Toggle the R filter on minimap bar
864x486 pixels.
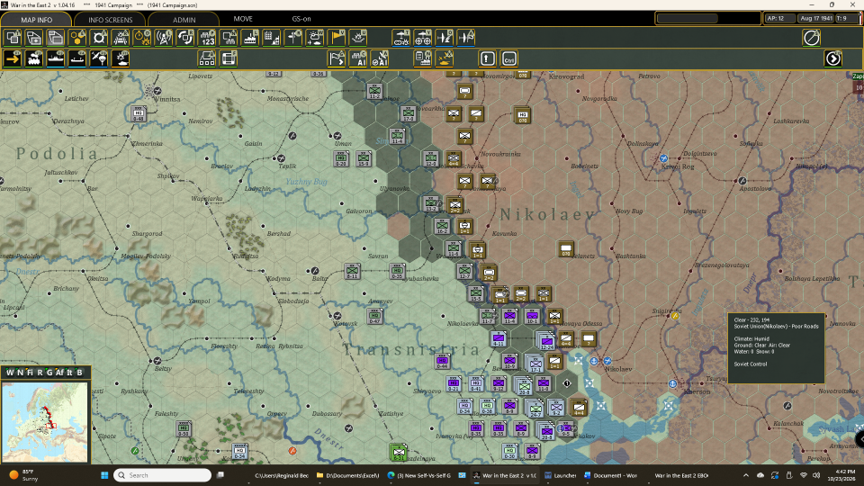[x=40, y=372]
